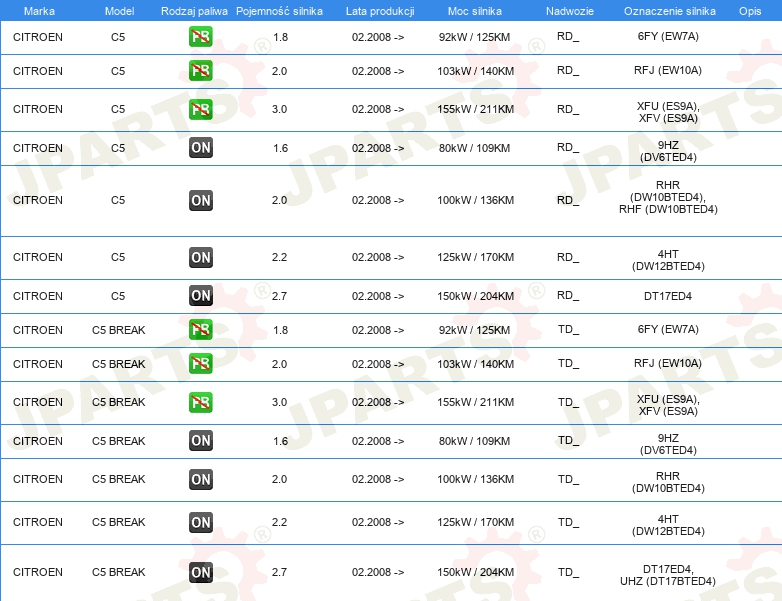782x601 pixels.
Task: Click the Marka column header
Action: coord(39,11)
